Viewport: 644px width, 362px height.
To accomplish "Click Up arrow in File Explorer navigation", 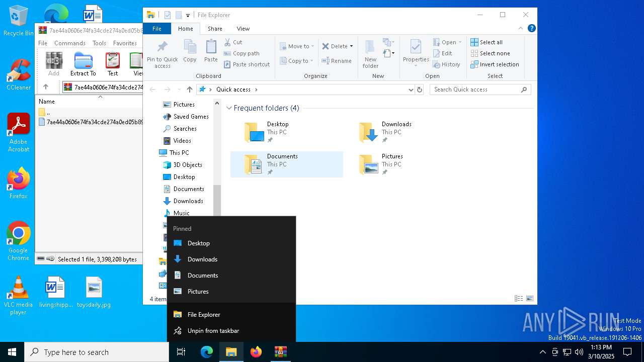I will [x=190, y=89].
